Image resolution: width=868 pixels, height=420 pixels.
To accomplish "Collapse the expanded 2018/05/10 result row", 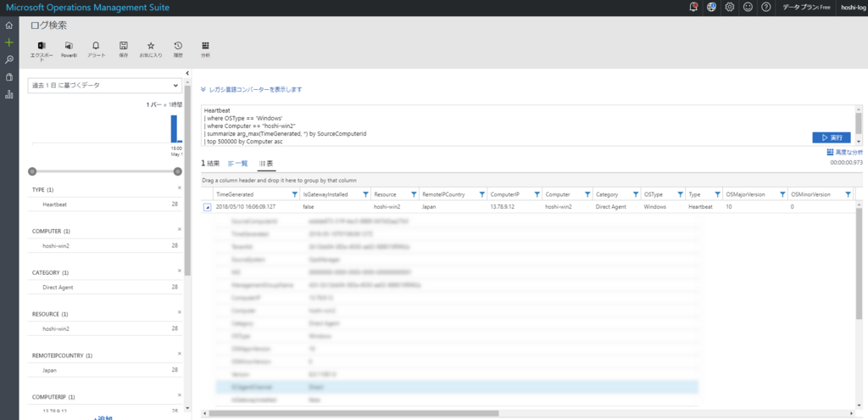I will pos(207,207).
